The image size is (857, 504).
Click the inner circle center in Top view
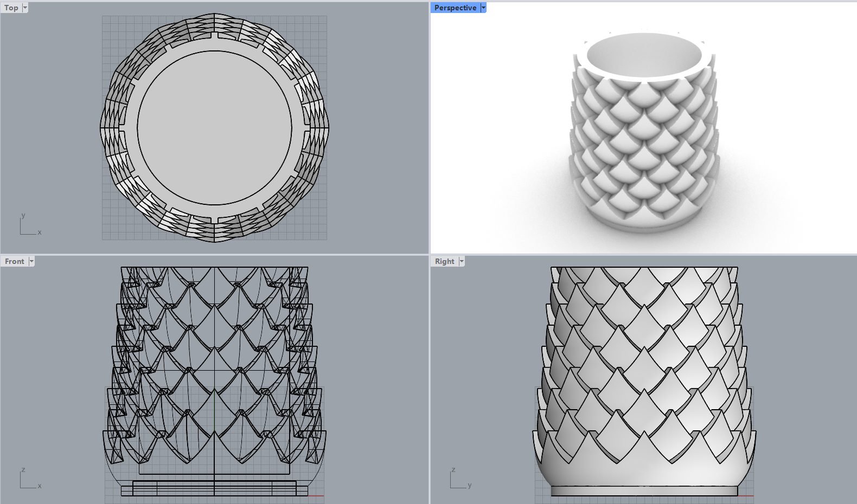[214, 128]
